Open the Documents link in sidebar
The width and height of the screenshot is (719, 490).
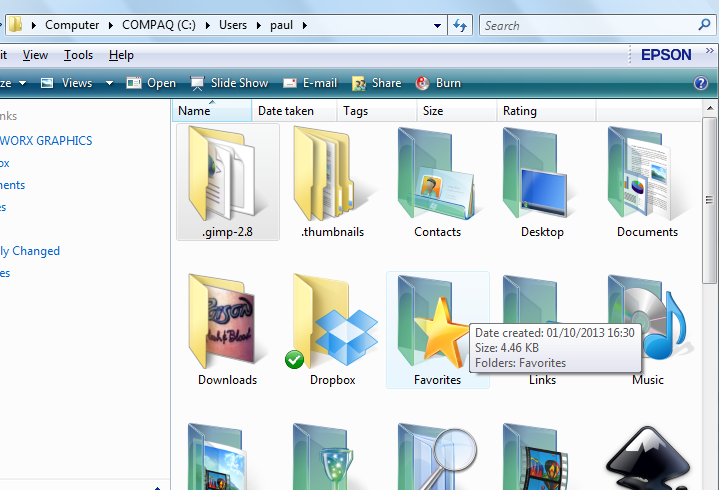(12, 185)
